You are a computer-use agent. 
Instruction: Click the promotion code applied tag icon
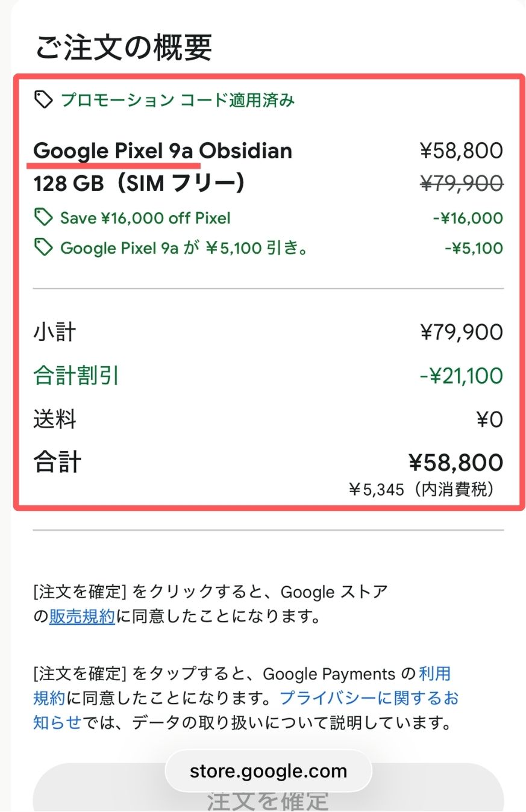pos(43,99)
